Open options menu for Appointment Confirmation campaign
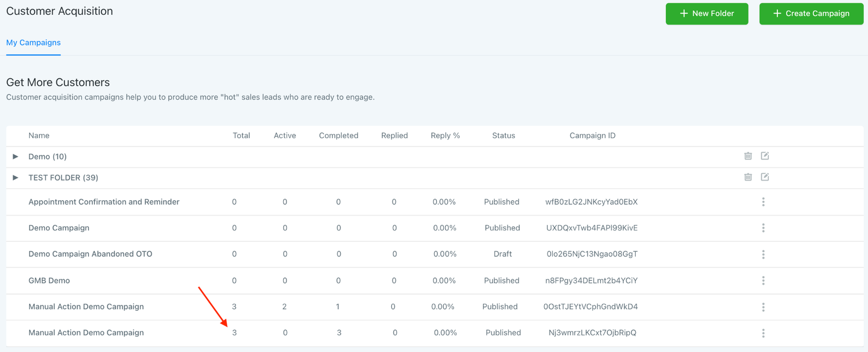868x352 pixels. pyautogui.click(x=763, y=202)
